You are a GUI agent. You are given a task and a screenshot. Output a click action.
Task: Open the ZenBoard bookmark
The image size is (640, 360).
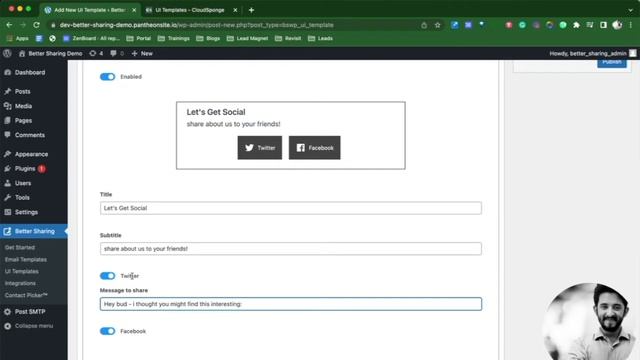(91, 38)
